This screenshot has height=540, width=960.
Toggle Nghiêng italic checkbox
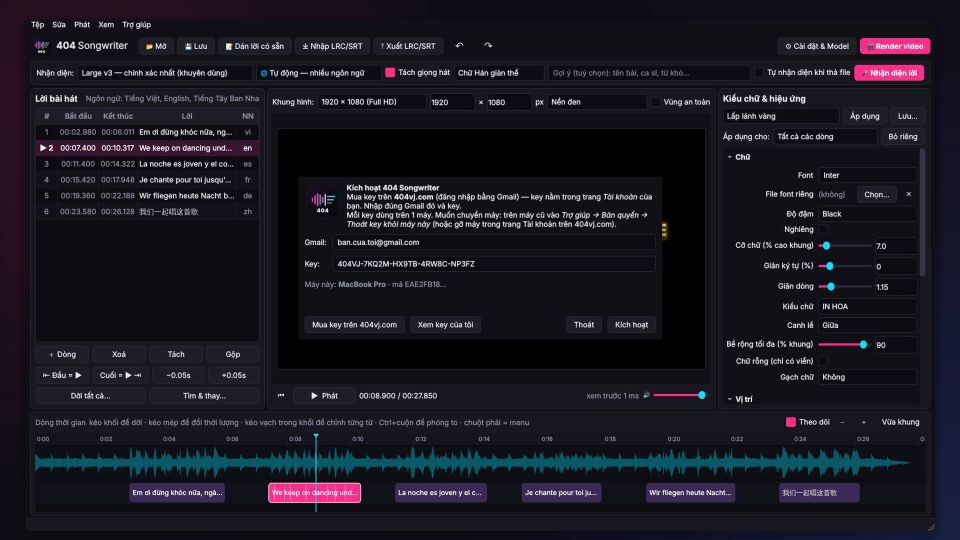click(x=823, y=230)
